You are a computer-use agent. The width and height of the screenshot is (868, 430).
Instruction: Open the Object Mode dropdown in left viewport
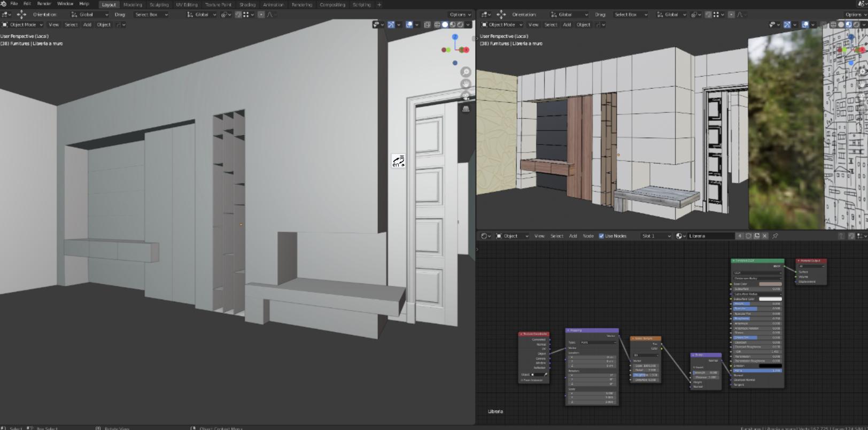[x=22, y=25]
